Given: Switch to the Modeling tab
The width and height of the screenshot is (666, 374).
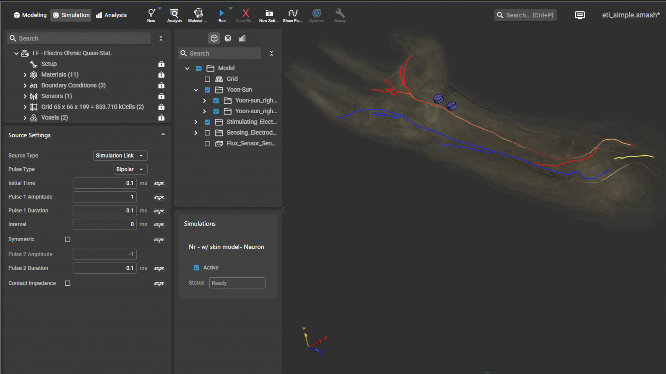Looking at the screenshot, I should pyautogui.click(x=30, y=15).
